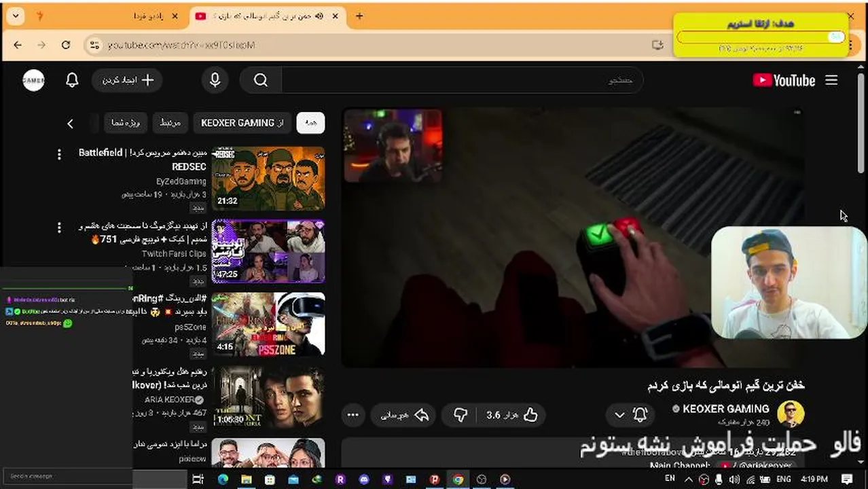Open File Explorer from the taskbar
Screen dimensions: 868x489
[246, 479]
